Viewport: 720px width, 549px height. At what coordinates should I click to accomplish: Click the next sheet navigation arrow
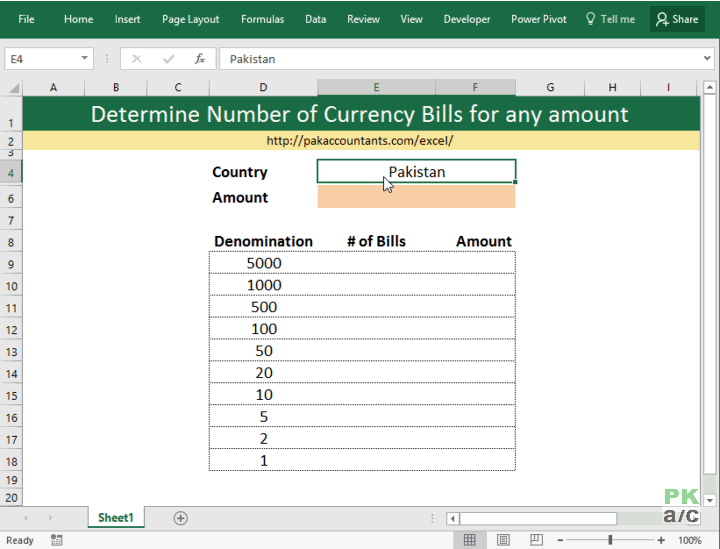coord(50,518)
